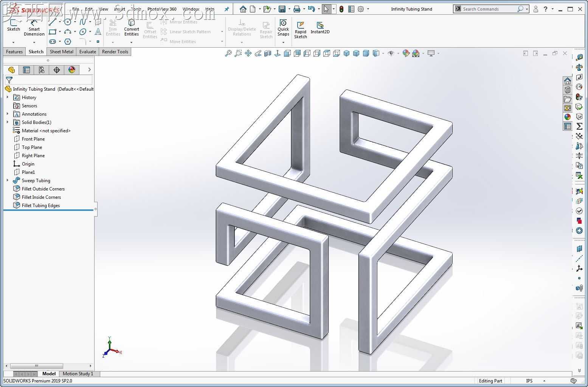588x387 pixels.
Task: Open the DisplayManager tab icon
Action: coord(72,70)
